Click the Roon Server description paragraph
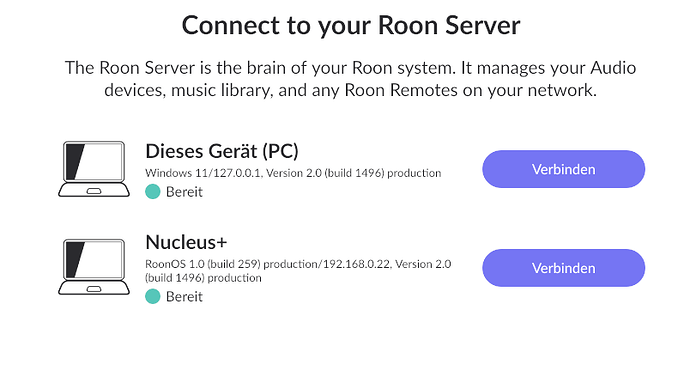This screenshot has width=690, height=371. pyautogui.click(x=350, y=79)
